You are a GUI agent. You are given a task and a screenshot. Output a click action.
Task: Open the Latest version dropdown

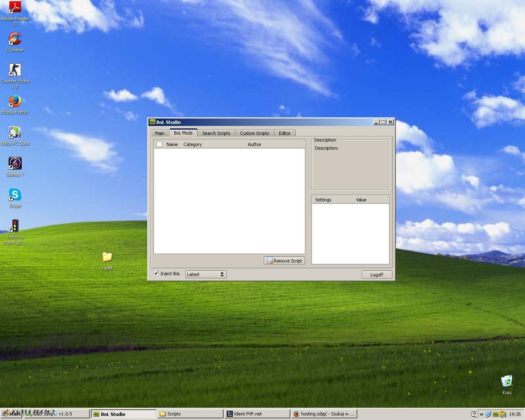(x=206, y=274)
